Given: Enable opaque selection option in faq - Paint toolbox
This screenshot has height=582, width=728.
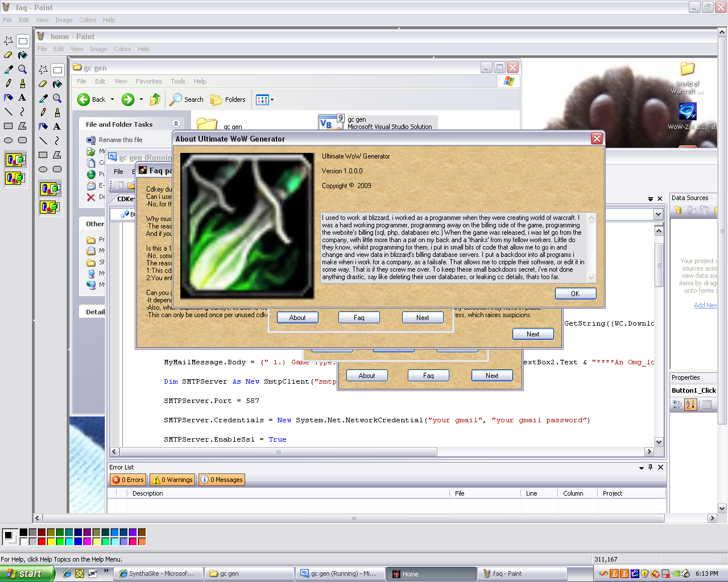Looking at the screenshot, I should click(15, 160).
